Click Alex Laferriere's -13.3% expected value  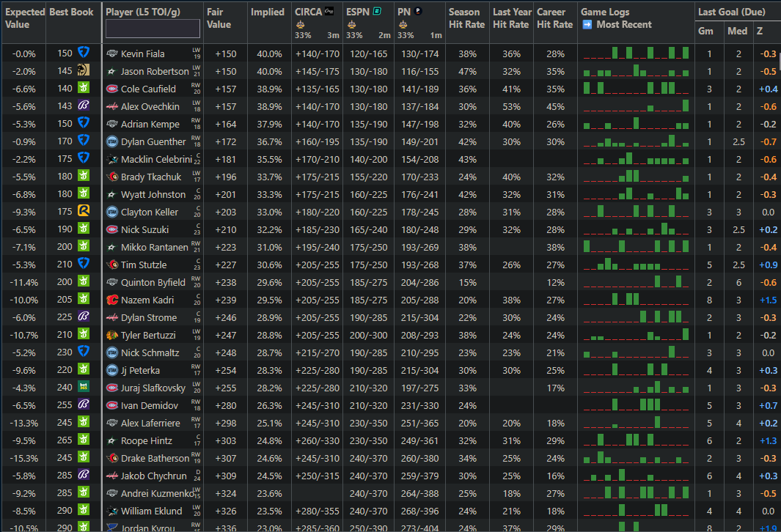(x=24, y=423)
